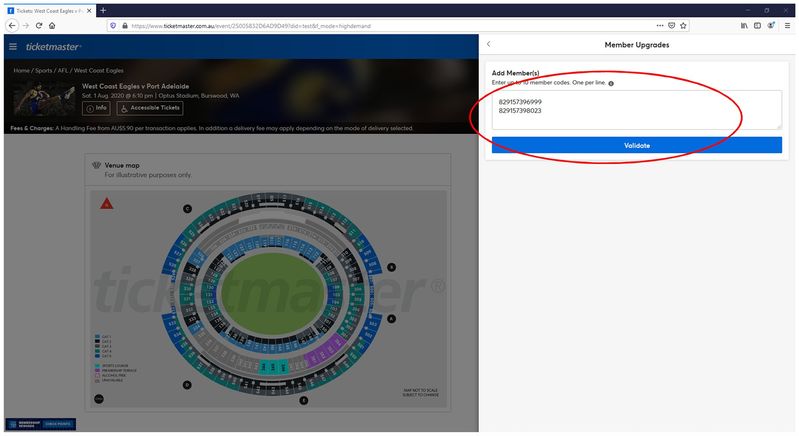Click member code 829157398023

click(x=520, y=111)
